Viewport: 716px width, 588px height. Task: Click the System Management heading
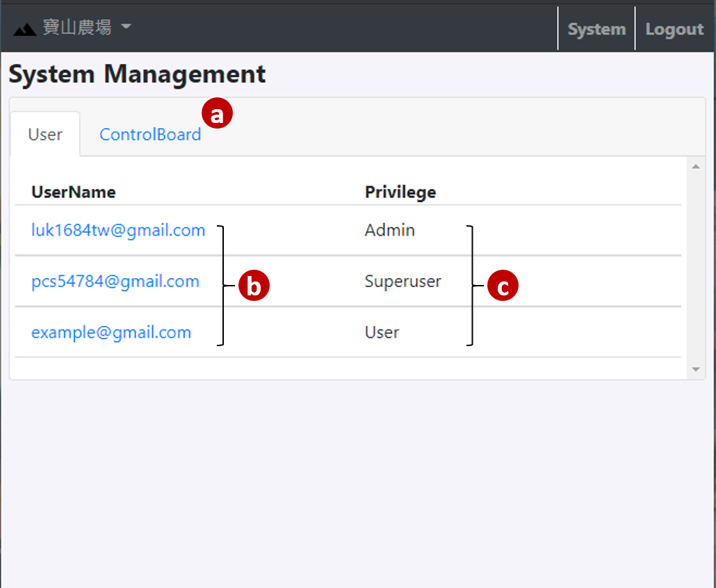(x=137, y=74)
